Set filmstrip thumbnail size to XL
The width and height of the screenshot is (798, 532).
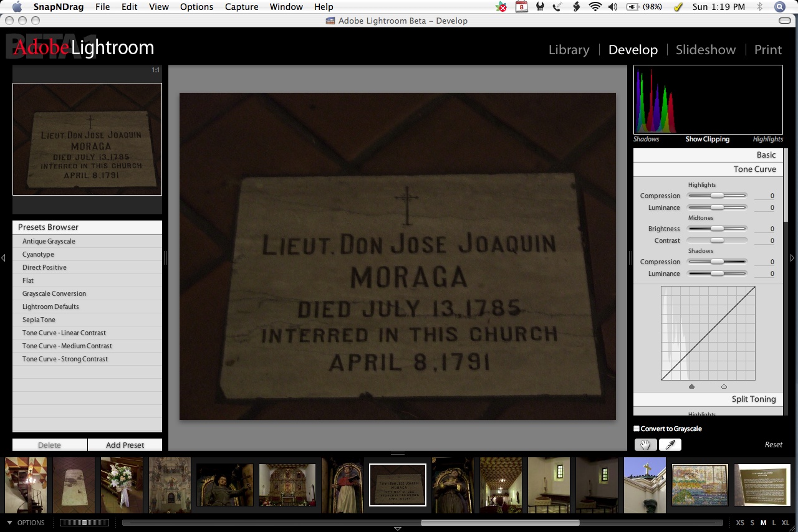785,523
